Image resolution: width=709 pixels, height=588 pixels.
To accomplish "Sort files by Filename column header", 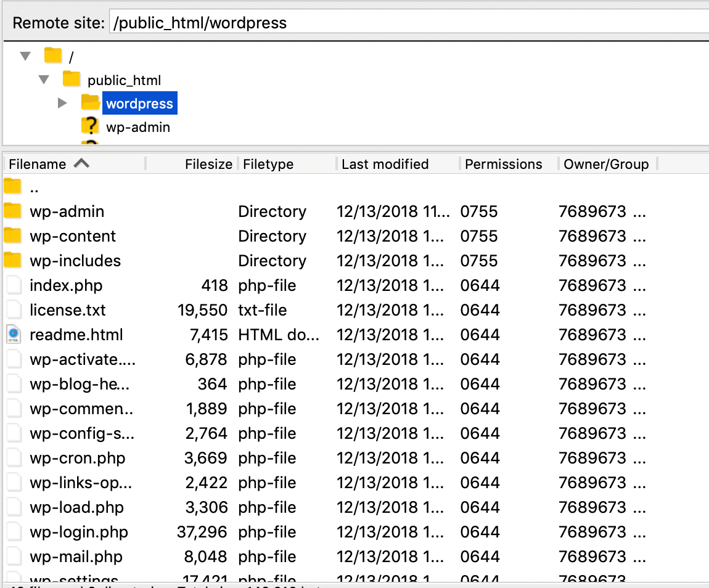I will pyautogui.click(x=38, y=164).
